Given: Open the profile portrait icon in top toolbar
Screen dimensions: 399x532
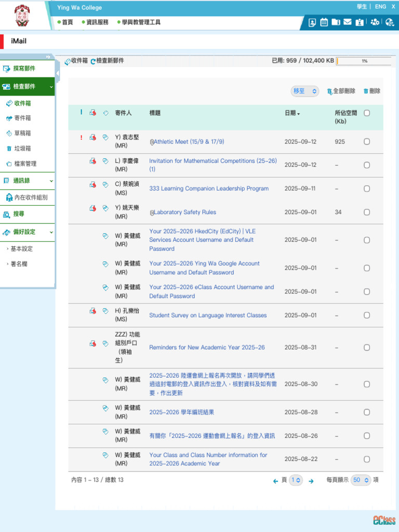Looking at the screenshot, I should pos(312,22).
